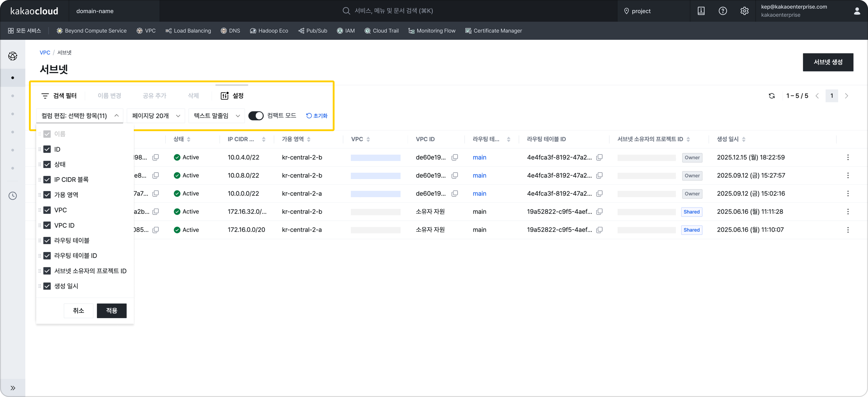Toggle the 컴팩트 모드 switch off
The height and width of the screenshot is (397, 868).
[256, 116]
